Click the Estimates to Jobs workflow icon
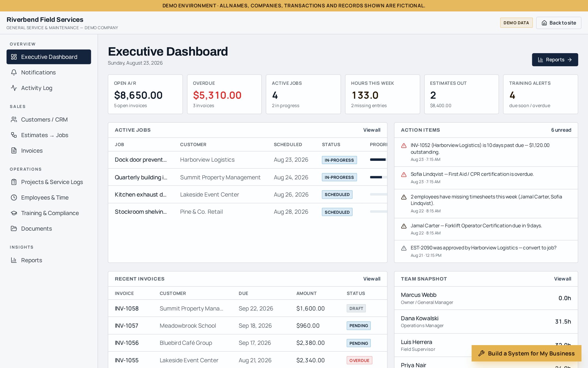This screenshot has width=588, height=368. 14,135
